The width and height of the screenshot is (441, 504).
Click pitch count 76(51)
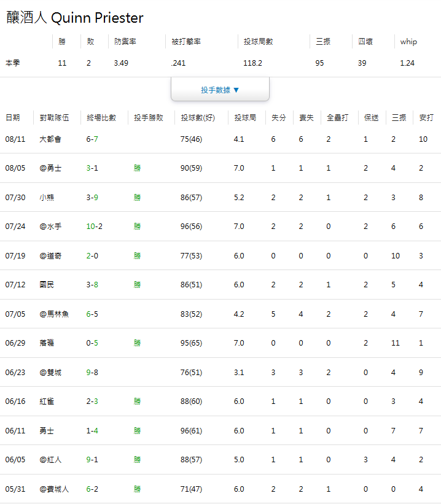pyautogui.click(x=191, y=373)
